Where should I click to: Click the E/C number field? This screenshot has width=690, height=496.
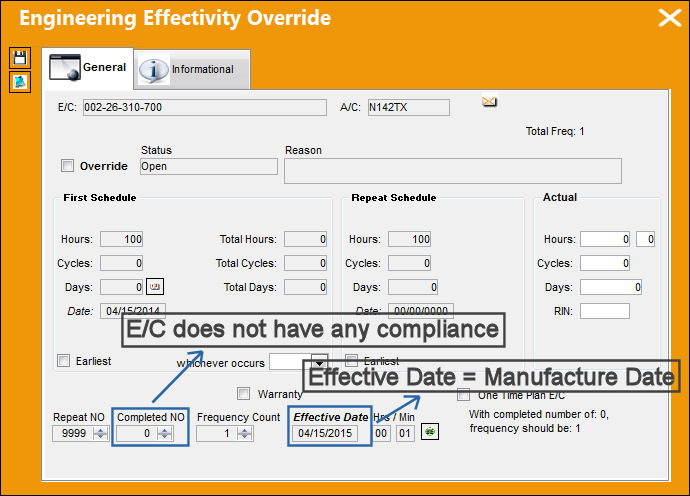pyautogui.click(x=205, y=107)
